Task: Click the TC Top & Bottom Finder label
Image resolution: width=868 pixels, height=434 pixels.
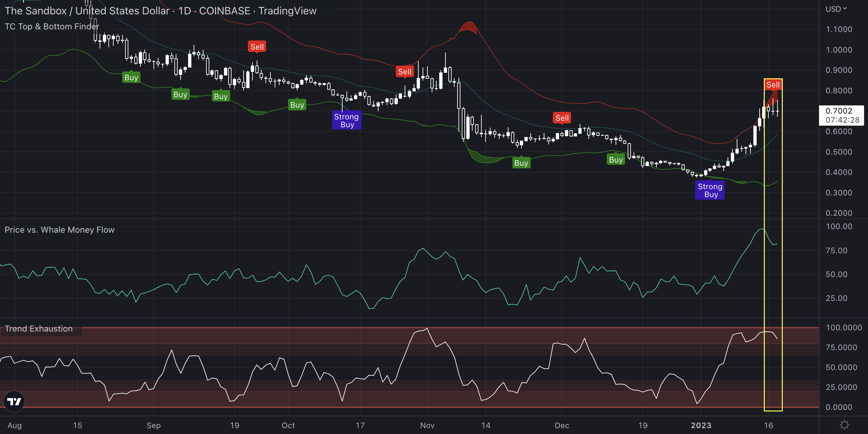Action: tap(52, 27)
